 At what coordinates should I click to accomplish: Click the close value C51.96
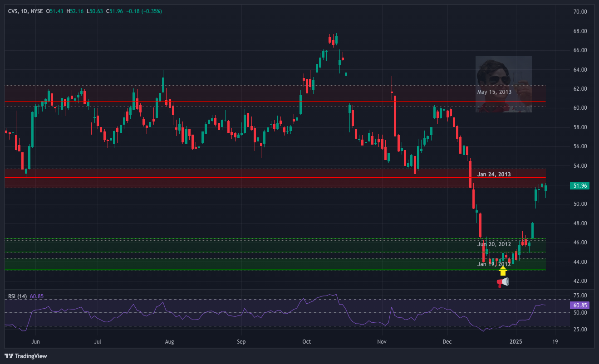pos(115,11)
